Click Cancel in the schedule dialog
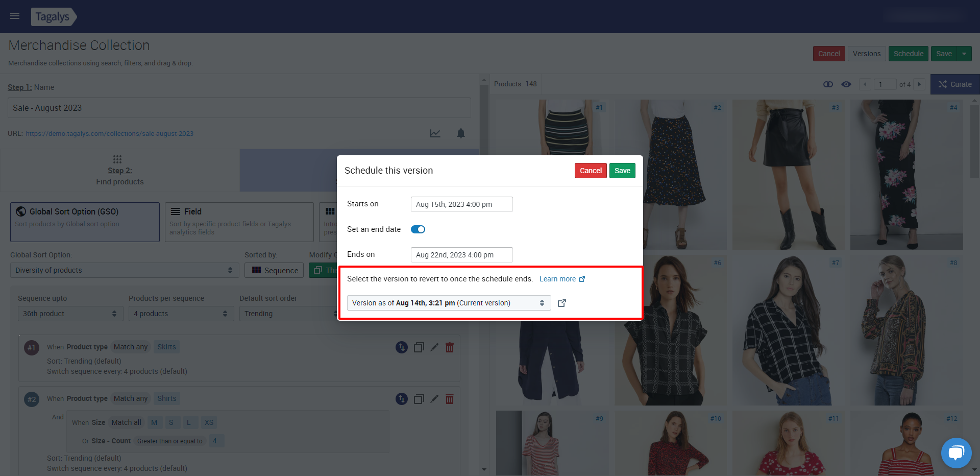The height and width of the screenshot is (476, 980). [591, 171]
